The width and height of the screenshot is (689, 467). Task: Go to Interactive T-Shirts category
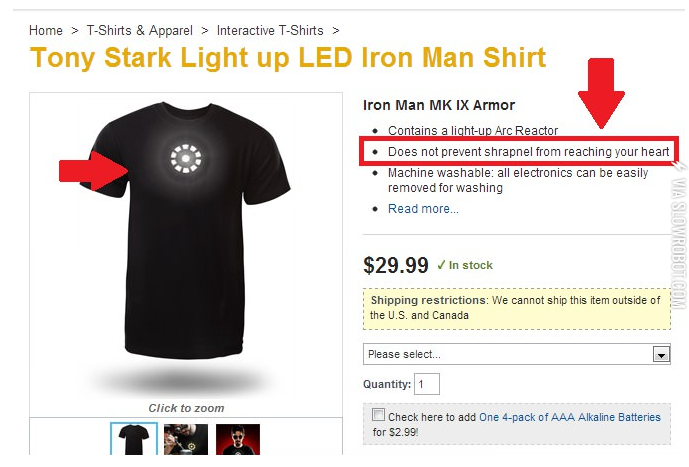tap(270, 31)
